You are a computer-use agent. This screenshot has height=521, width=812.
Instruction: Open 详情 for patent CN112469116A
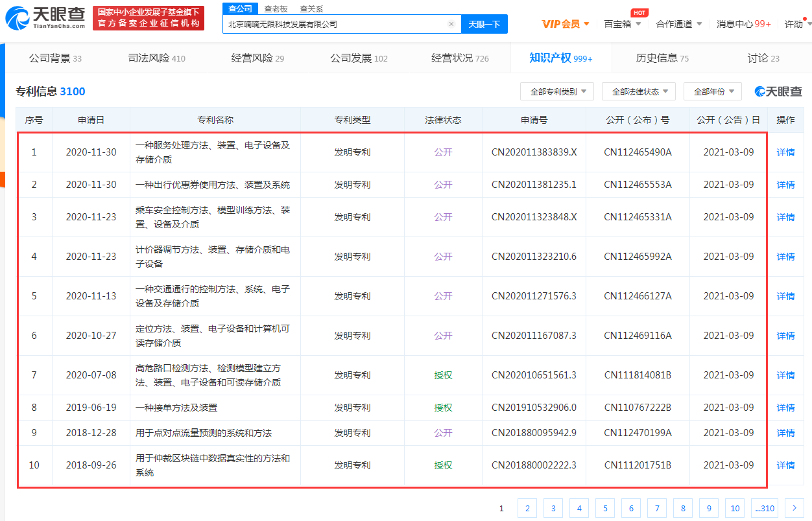(x=785, y=336)
